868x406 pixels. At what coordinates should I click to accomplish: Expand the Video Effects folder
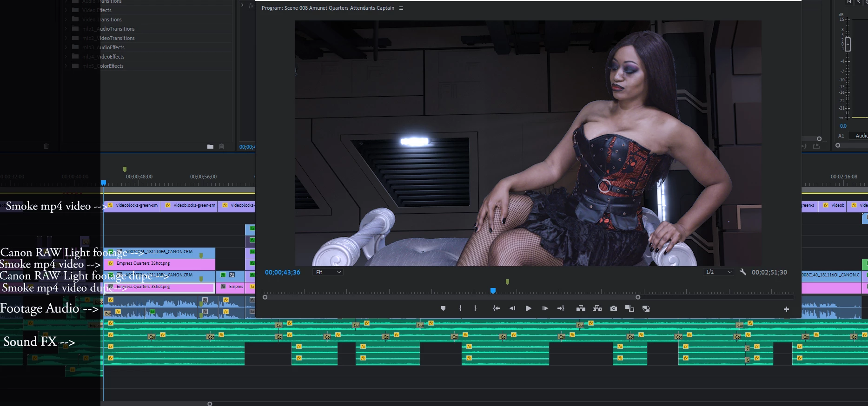tap(66, 10)
